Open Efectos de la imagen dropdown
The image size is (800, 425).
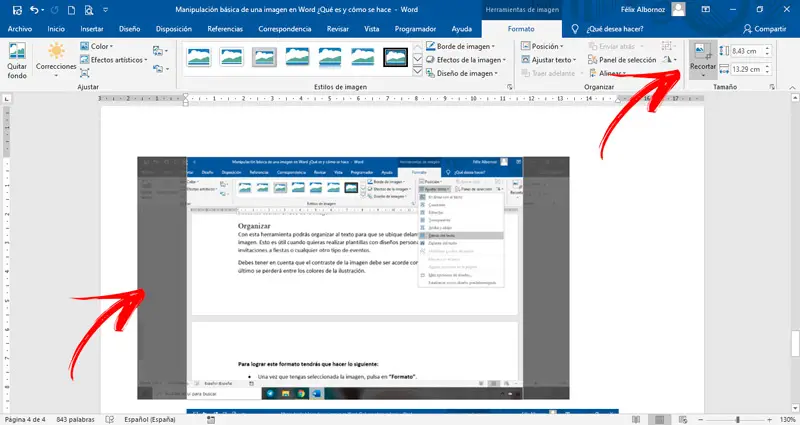(x=465, y=60)
